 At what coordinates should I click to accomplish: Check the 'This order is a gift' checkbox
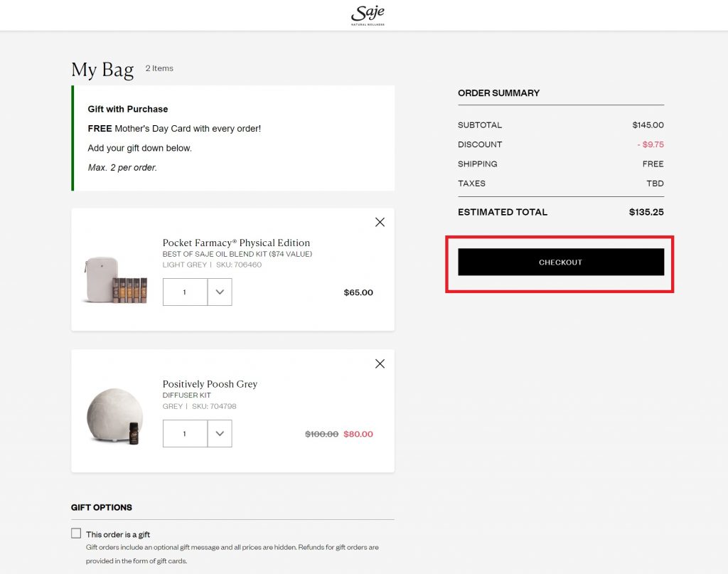76,533
